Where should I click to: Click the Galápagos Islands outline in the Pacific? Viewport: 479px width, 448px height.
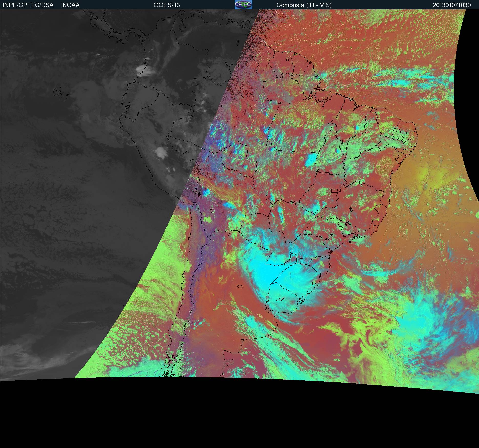pos(59,93)
